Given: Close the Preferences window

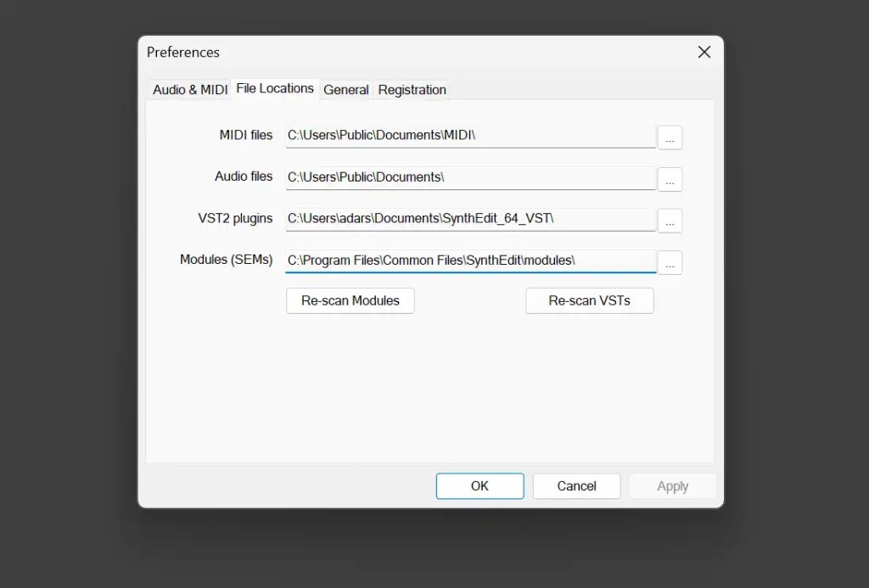Looking at the screenshot, I should [x=704, y=52].
